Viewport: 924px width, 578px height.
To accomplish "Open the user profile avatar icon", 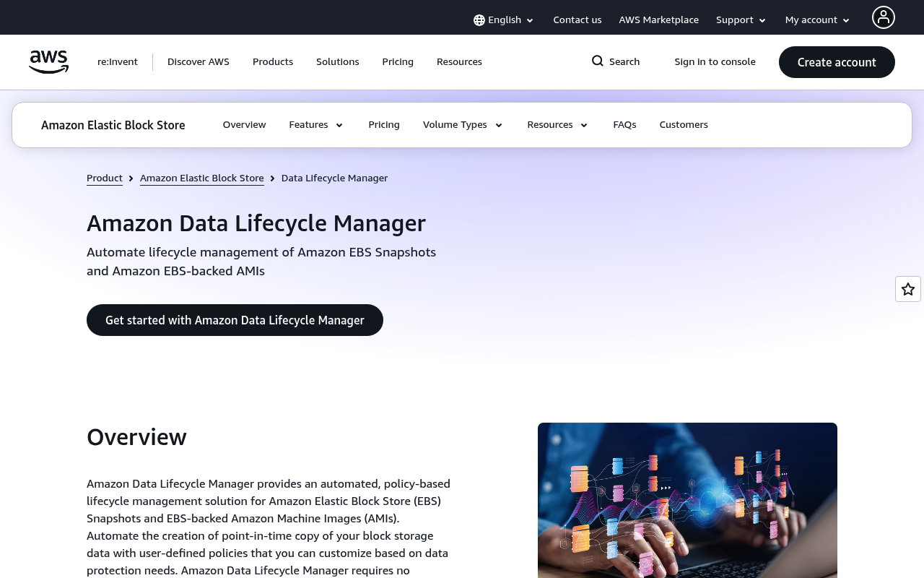I will [884, 17].
